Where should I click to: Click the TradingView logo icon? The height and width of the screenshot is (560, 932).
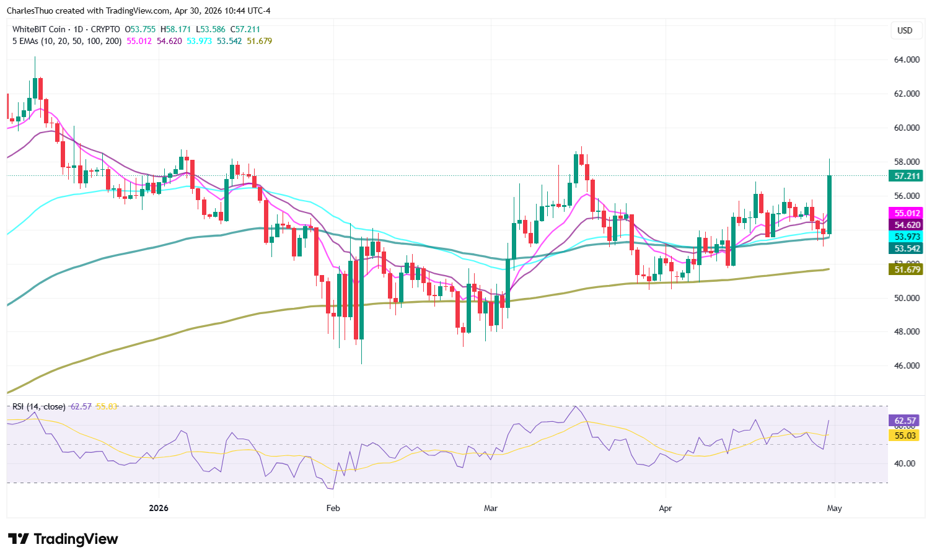[x=18, y=539]
